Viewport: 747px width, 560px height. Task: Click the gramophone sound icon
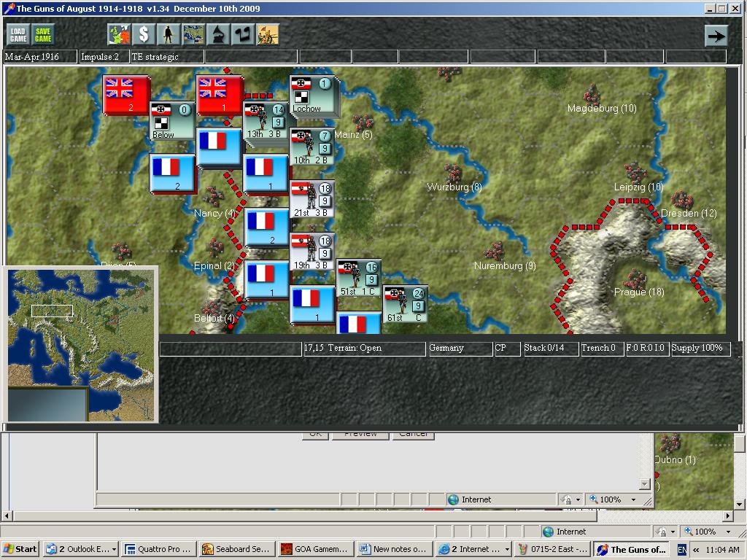[218, 35]
